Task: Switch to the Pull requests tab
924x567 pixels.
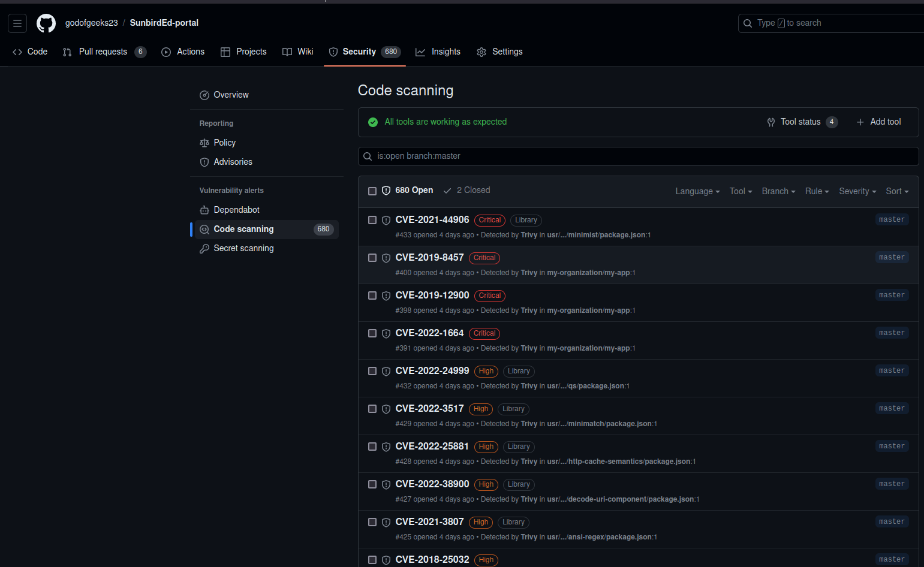Action: pyautogui.click(x=103, y=52)
